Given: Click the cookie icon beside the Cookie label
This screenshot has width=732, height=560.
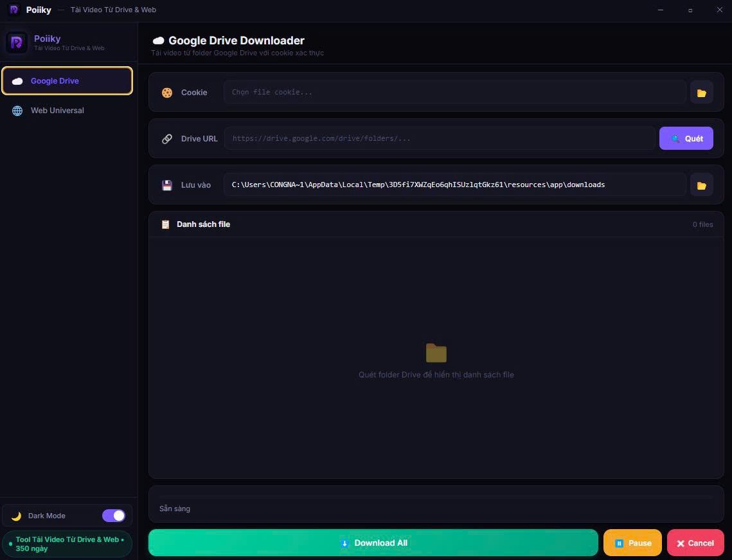Looking at the screenshot, I should point(166,93).
